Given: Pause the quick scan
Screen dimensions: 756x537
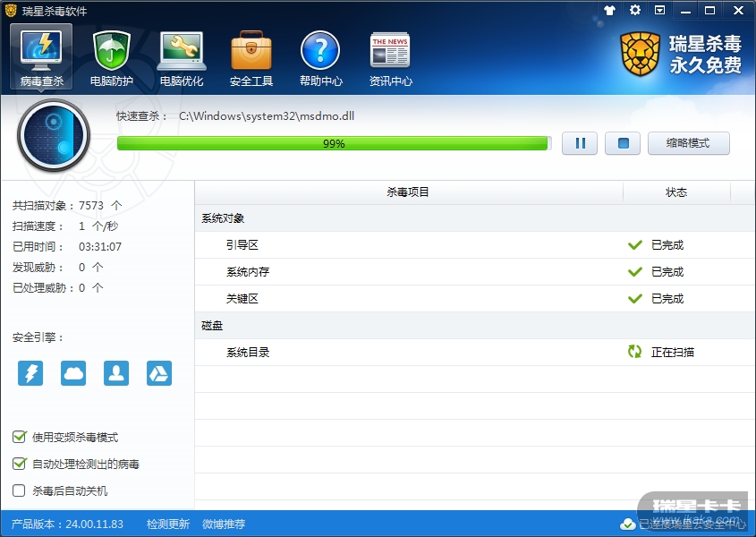Looking at the screenshot, I should (x=580, y=143).
